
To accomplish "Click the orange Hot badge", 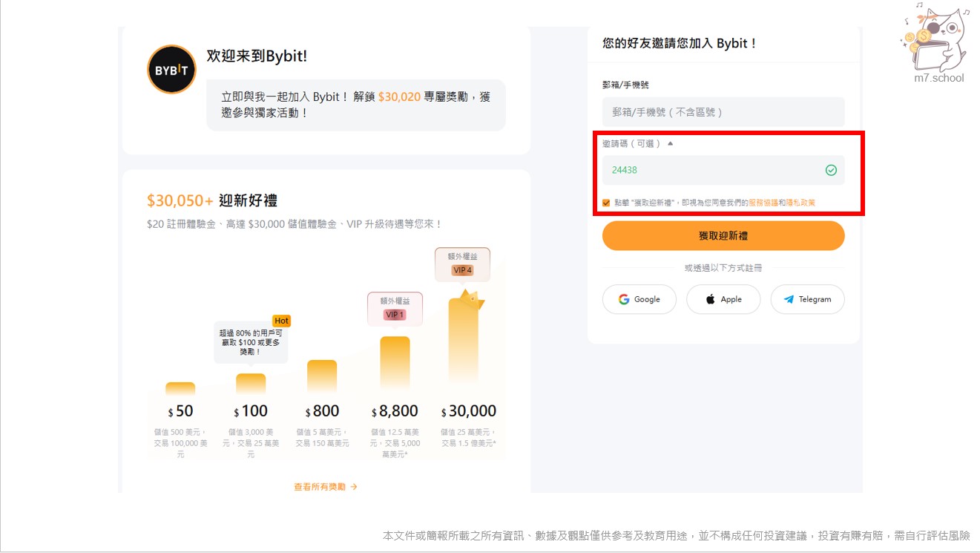I will tap(281, 321).
